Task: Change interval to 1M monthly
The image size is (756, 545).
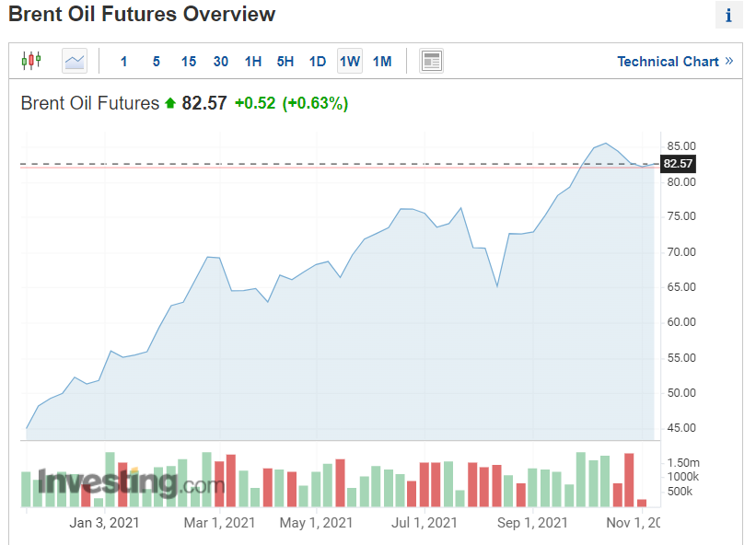Action: coord(382,62)
